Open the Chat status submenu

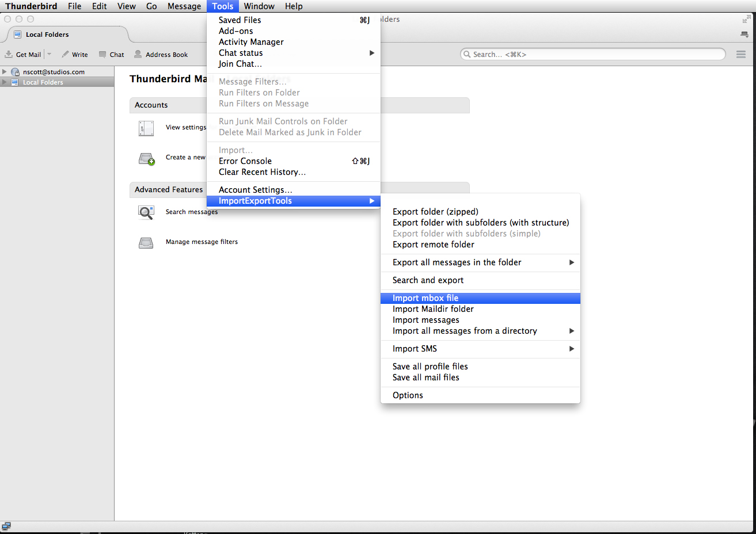click(x=294, y=53)
